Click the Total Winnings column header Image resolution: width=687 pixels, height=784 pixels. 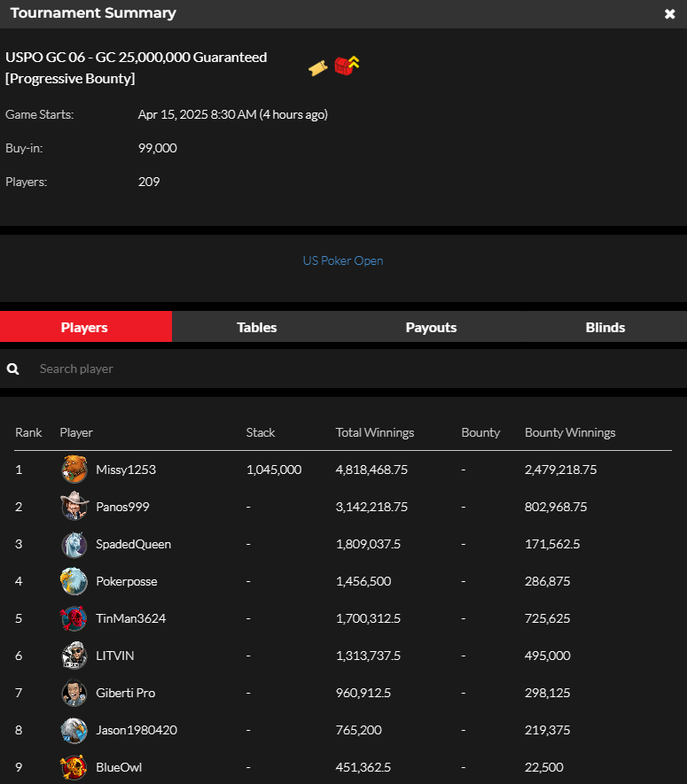375,432
